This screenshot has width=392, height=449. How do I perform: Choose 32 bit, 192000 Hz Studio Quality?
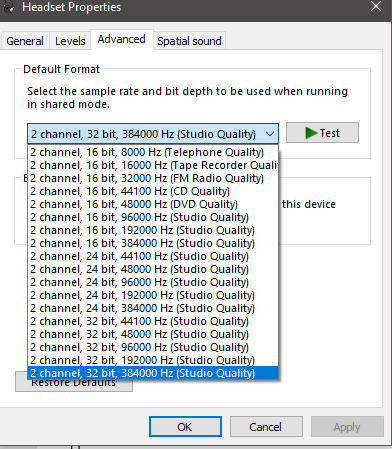pyautogui.click(x=153, y=360)
